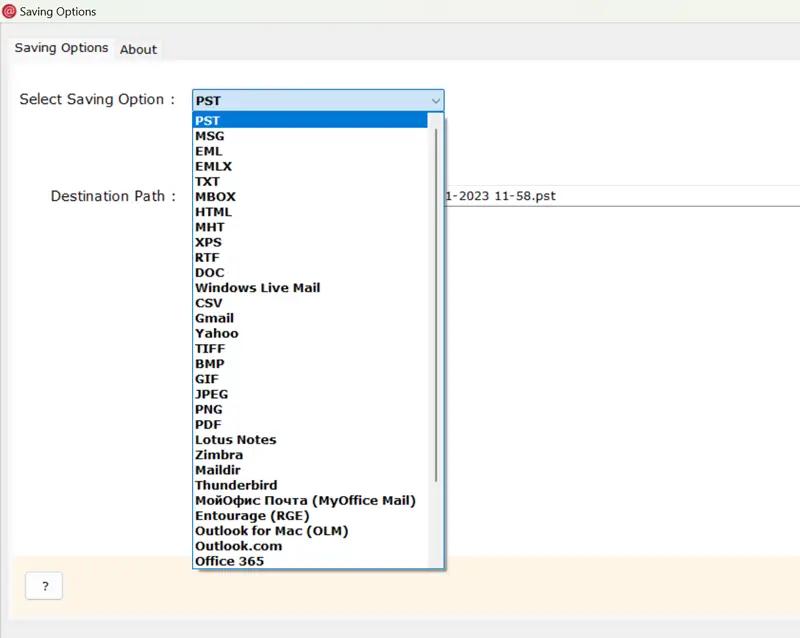Select the TIFF image format
Screen dimensions: 800x638
point(310,349)
